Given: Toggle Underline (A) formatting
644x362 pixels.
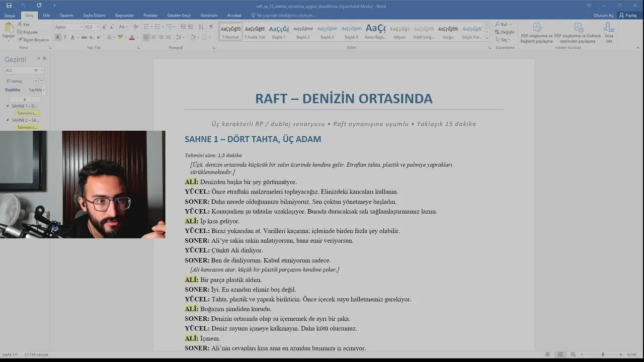Looking at the screenshot, I should point(72,37).
